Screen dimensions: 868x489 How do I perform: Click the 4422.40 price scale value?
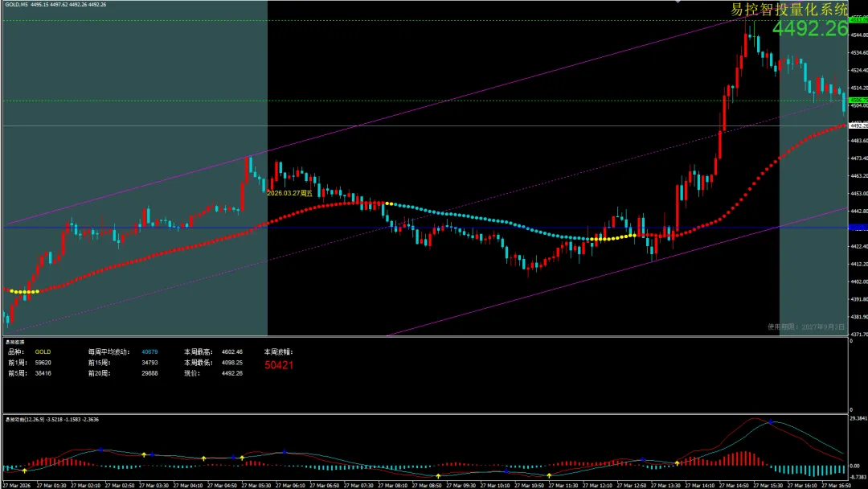tap(858, 246)
